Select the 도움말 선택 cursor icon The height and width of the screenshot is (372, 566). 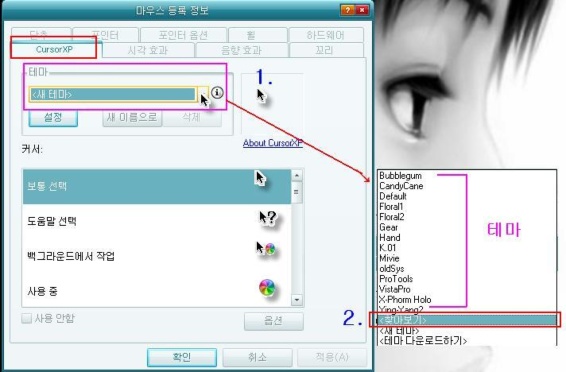click(267, 218)
